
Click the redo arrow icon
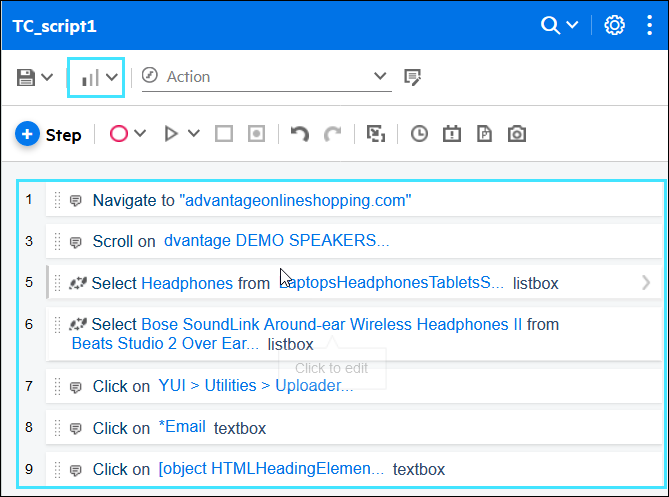click(x=333, y=134)
